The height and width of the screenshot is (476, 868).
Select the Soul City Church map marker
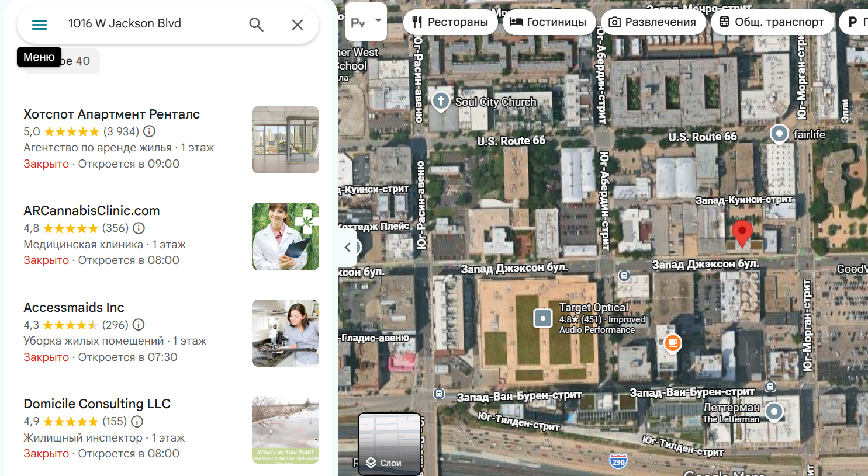pos(441,101)
